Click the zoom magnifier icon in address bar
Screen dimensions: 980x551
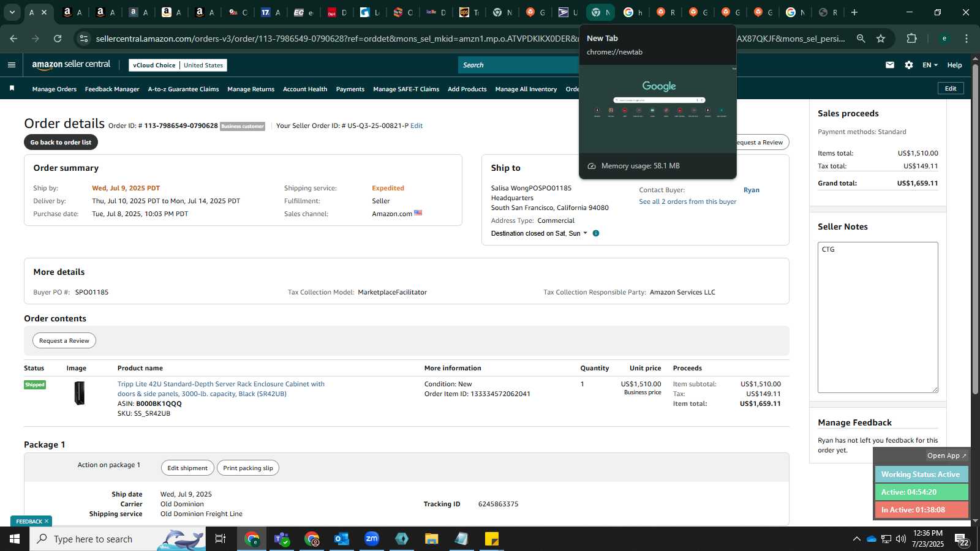point(861,39)
